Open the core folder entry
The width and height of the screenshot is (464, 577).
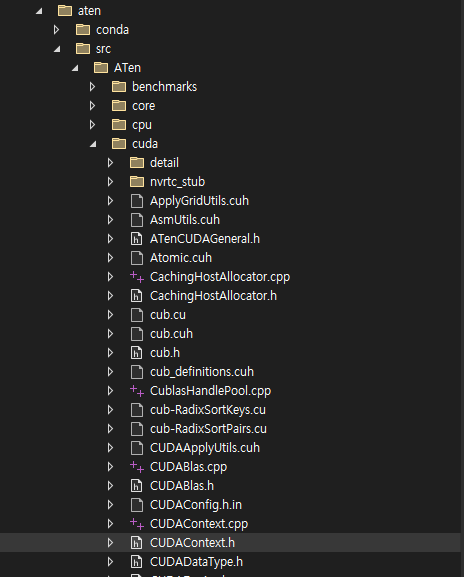144,106
